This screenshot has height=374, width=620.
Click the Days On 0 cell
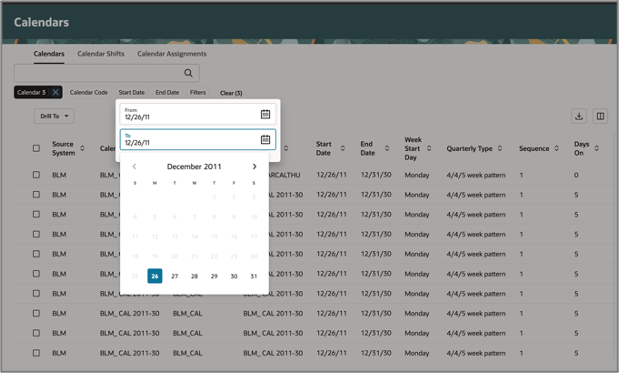coord(576,175)
